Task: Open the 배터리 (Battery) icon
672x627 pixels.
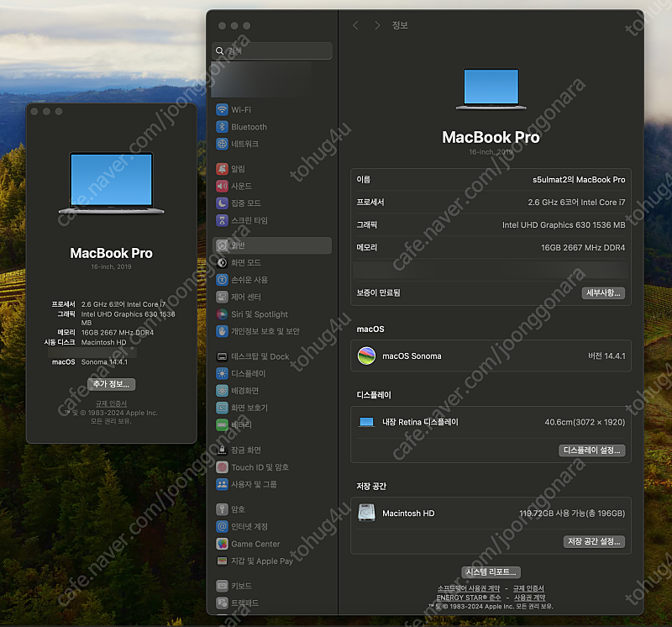Action: [222, 425]
